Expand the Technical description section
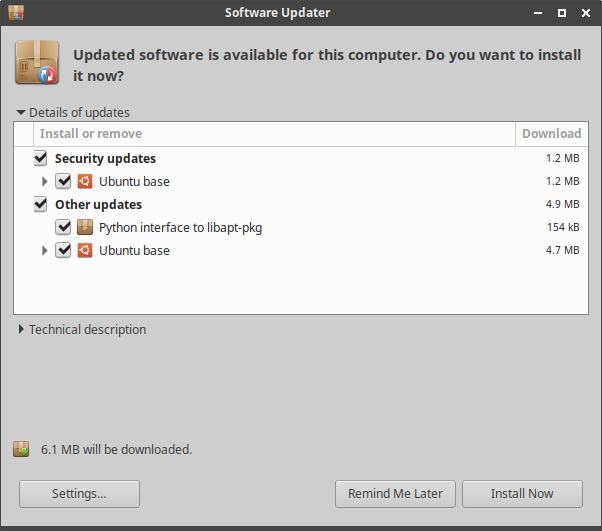 [x=21, y=329]
